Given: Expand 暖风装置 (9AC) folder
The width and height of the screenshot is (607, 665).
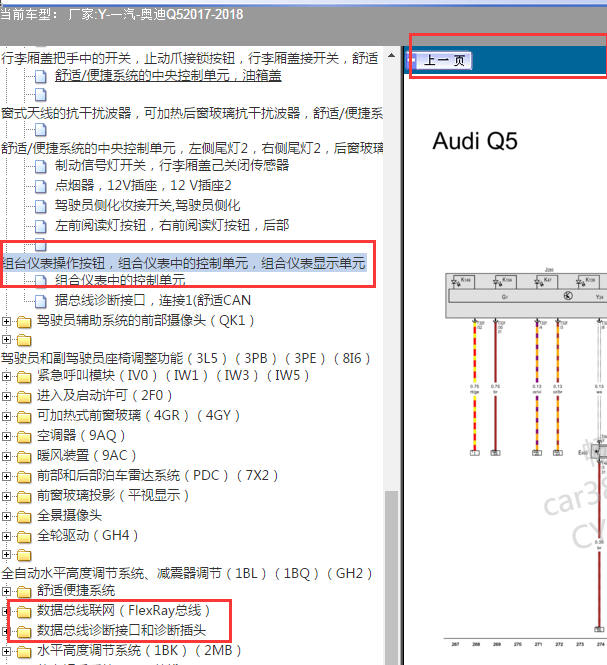Looking at the screenshot, I should (6, 456).
